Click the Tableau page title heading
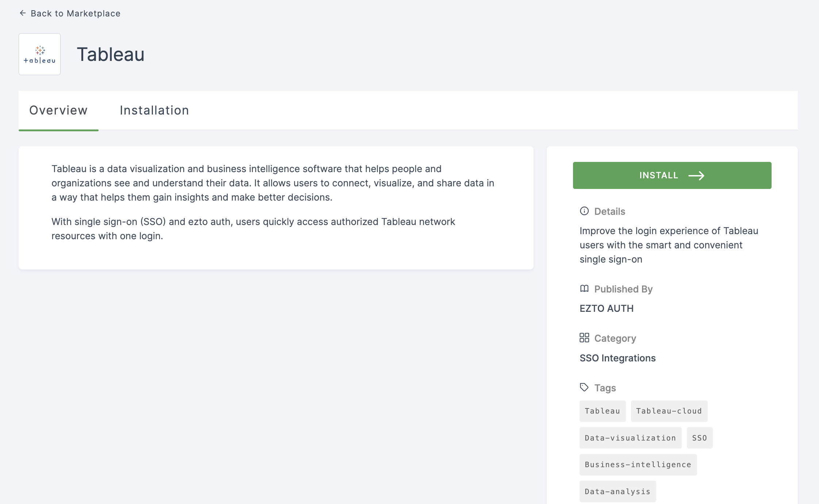Viewport: 819px width, 504px height. pos(111,54)
